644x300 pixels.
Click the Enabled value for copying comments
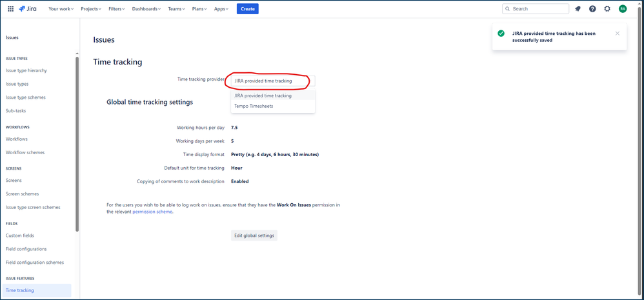pyautogui.click(x=240, y=181)
